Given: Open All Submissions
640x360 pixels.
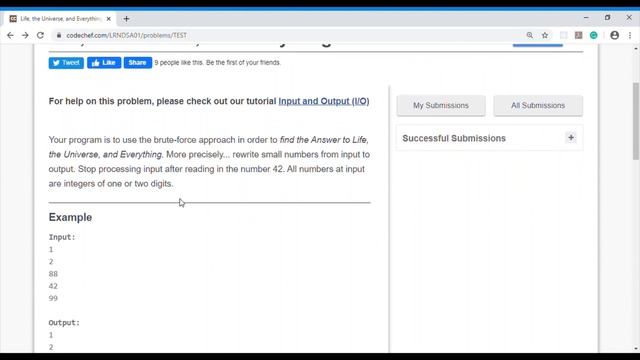Looking at the screenshot, I should 538,105.
